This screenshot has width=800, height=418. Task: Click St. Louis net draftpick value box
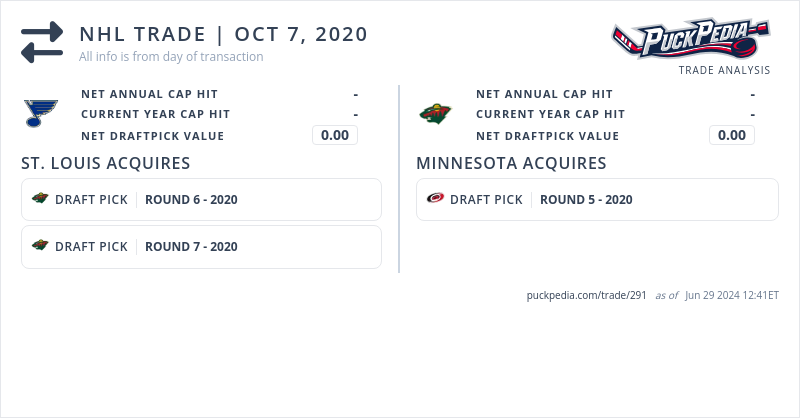(335, 135)
